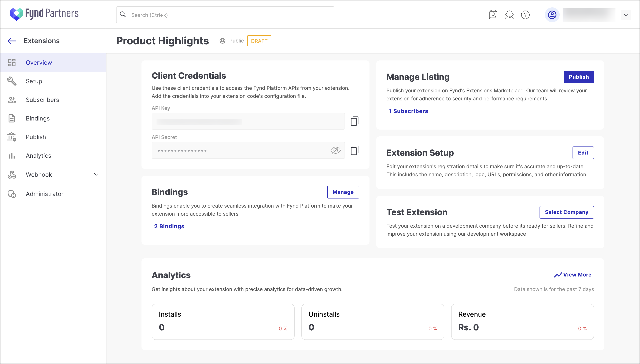Click the Extensions back label
The height and width of the screenshot is (364, 640).
(x=41, y=41)
